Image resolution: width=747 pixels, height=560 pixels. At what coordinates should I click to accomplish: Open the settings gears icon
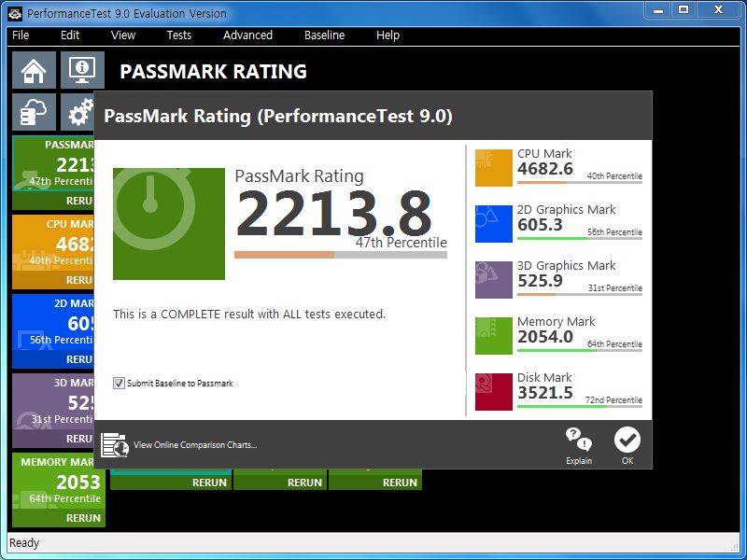click(x=78, y=112)
